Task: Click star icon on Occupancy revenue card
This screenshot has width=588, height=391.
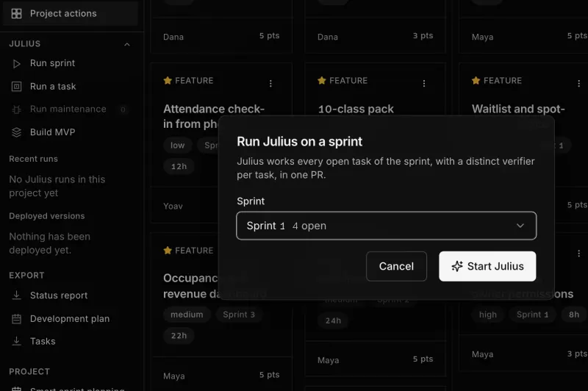Action: coord(168,250)
